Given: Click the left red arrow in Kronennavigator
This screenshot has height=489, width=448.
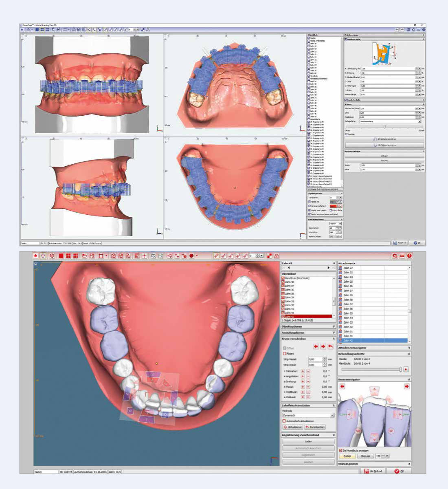Looking at the screenshot, I should (342, 386).
